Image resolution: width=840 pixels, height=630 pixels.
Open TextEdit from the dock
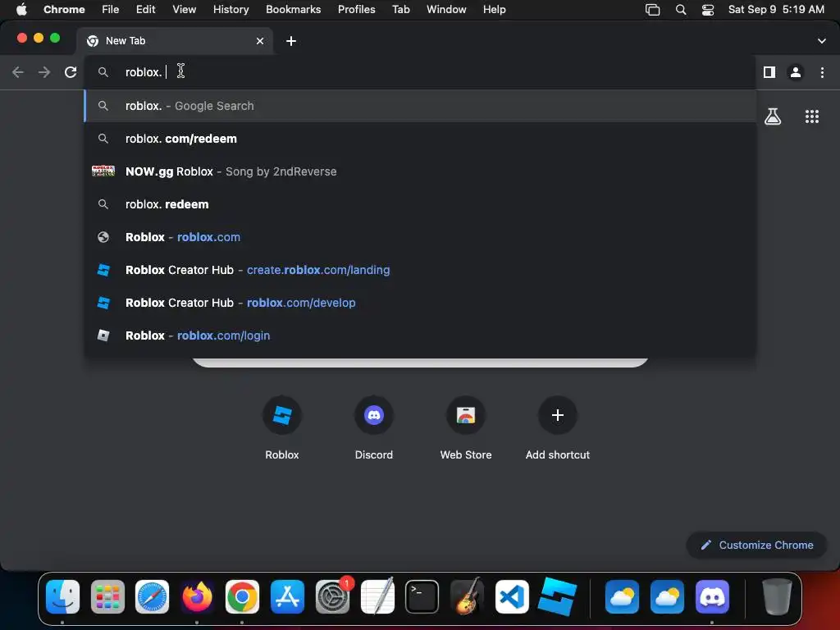click(377, 597)
